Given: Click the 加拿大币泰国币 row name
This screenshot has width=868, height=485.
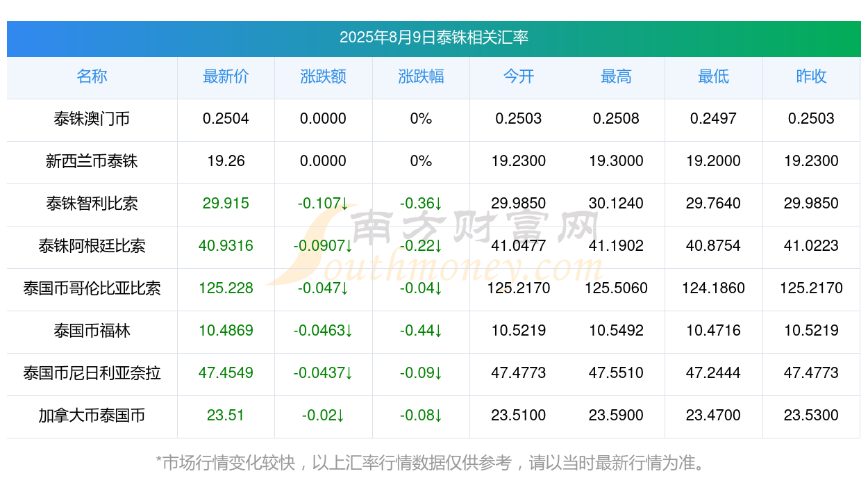Looking at the screenshot, I should point(92,416).
